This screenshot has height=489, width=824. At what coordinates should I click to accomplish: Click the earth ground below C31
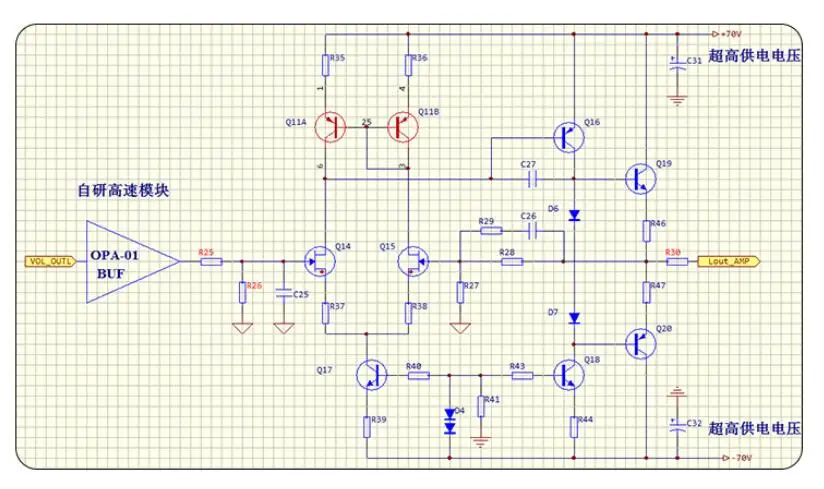677,100
